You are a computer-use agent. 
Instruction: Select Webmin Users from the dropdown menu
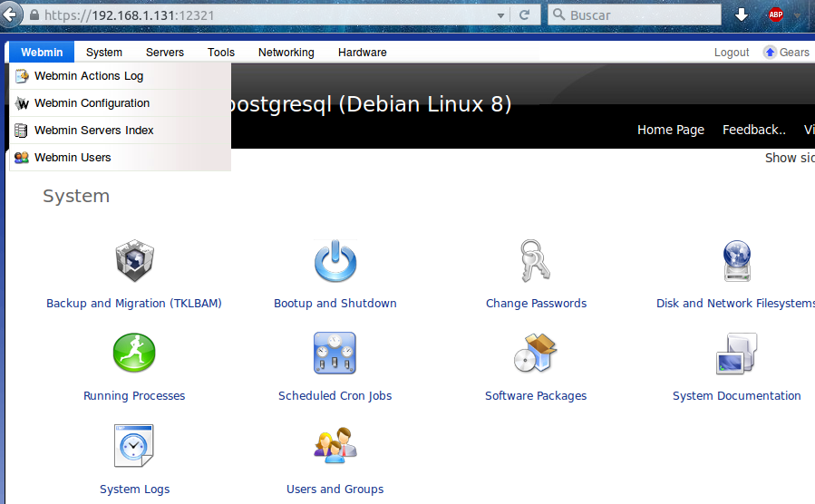[73, 158]
